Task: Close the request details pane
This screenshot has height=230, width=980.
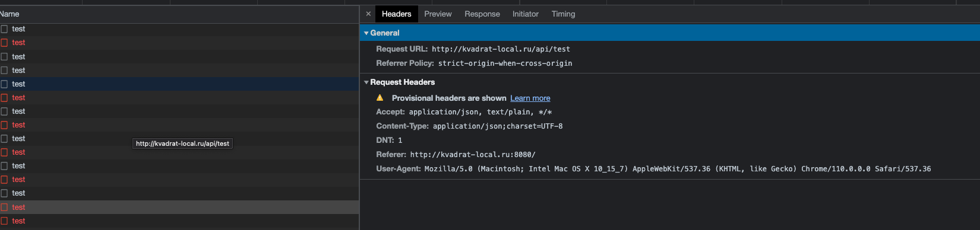Action: coord(368,14)
